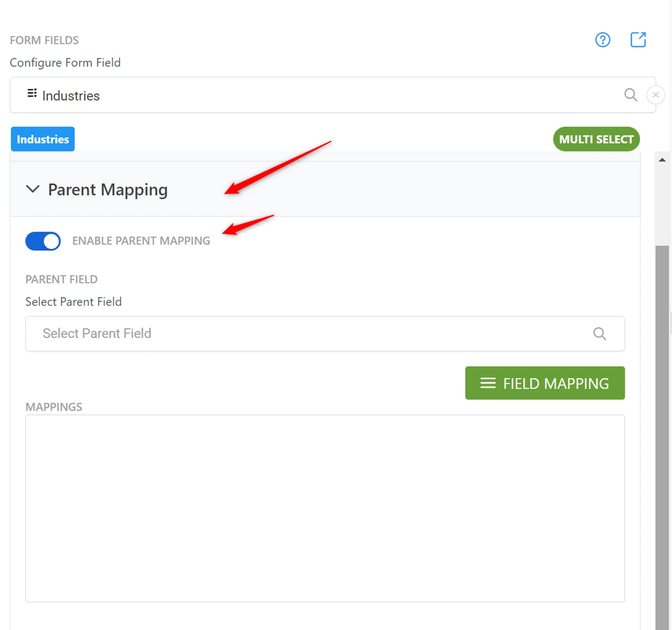Click the scrollbar up arrow
672x630 pixels.
point(661,160)
